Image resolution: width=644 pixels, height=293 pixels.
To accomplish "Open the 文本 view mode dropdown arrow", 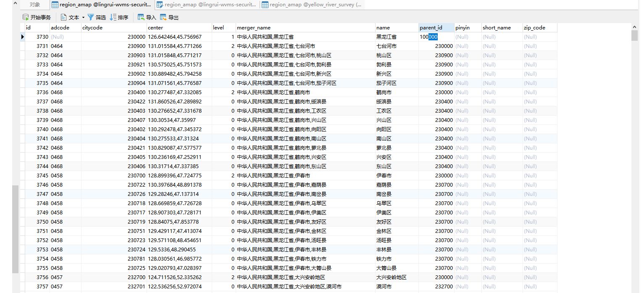I will (x=84, y=18).
